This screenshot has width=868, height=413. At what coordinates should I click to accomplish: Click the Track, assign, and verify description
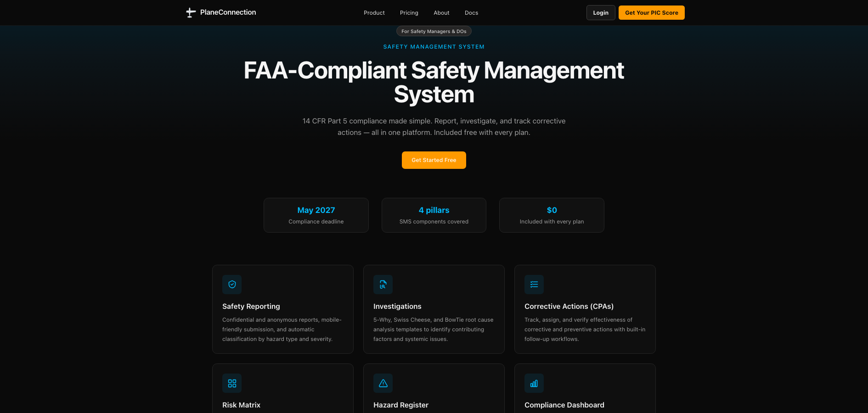[x=585, y=329]
